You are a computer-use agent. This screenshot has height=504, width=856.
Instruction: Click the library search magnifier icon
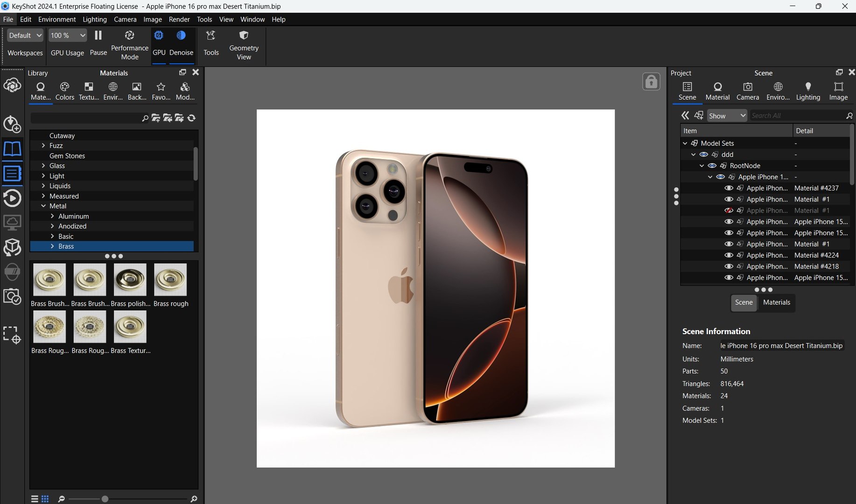(145, 118)
